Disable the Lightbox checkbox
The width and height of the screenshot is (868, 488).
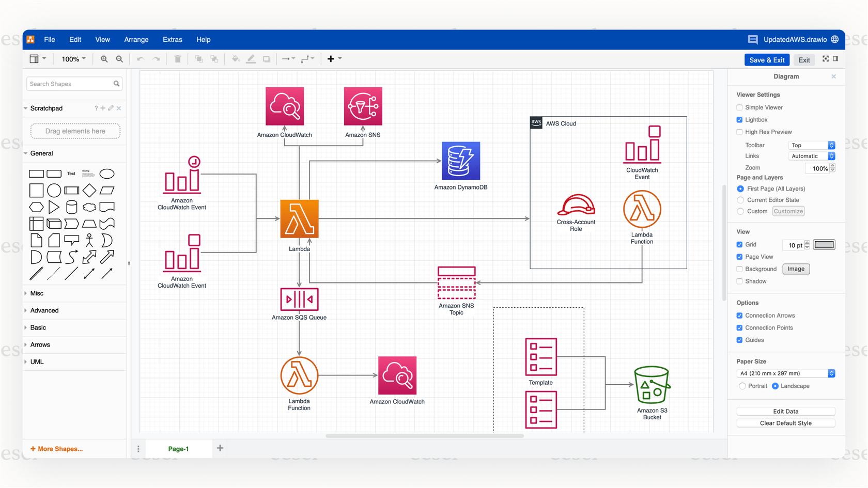(x=739, y=119)
